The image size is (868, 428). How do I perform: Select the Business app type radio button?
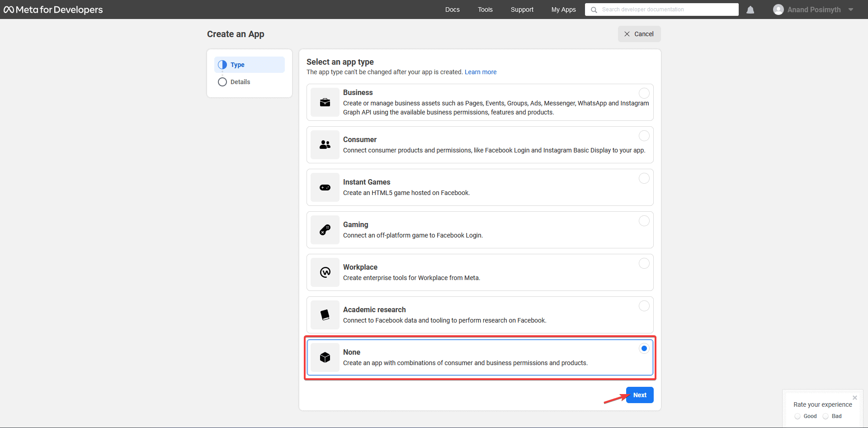click(x=644, y=93)
